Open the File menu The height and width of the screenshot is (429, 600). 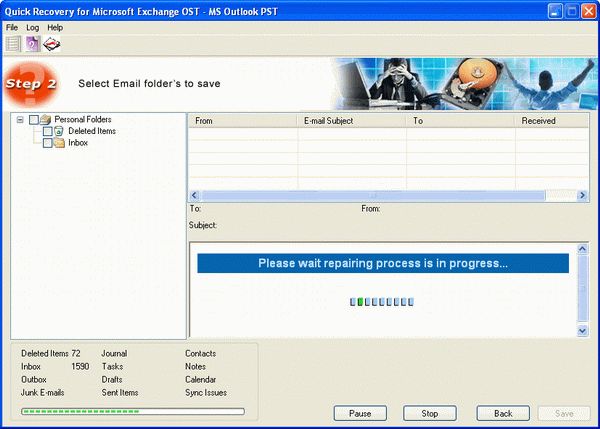click(12, 28)
